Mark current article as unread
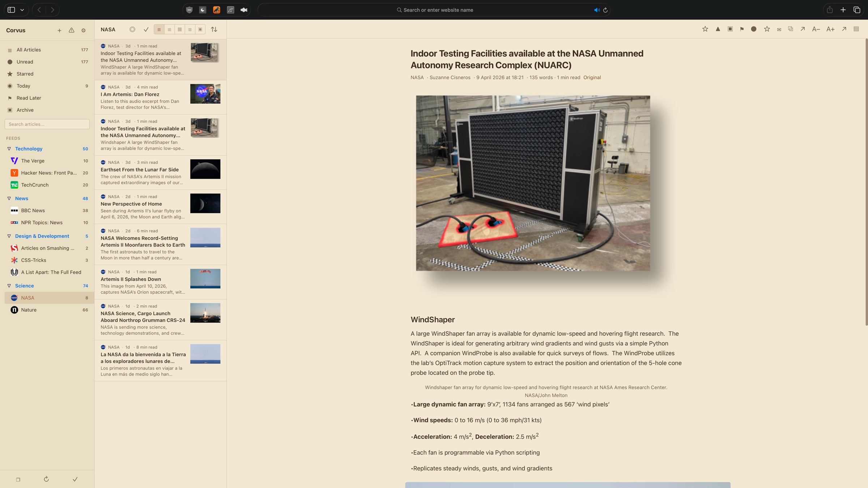Image resolution: width=868 pixels, height=488 pixels. click(x=754, y=29)
